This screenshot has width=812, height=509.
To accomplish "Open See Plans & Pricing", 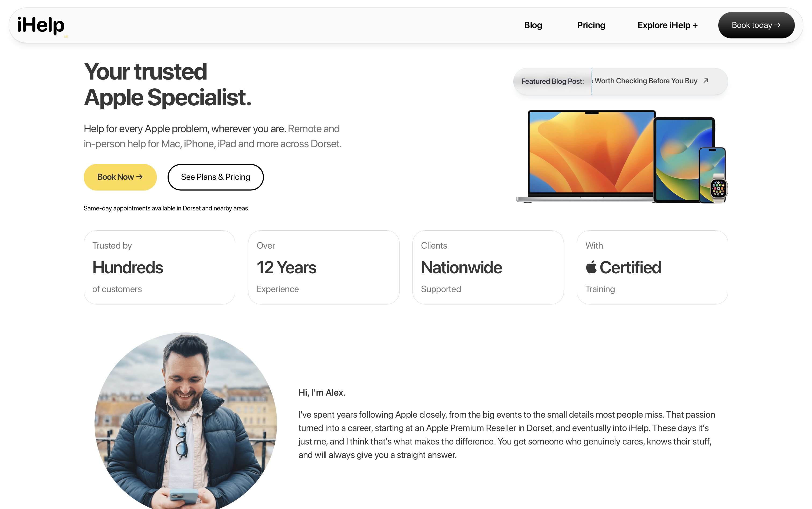I will (x=216, y=177).
